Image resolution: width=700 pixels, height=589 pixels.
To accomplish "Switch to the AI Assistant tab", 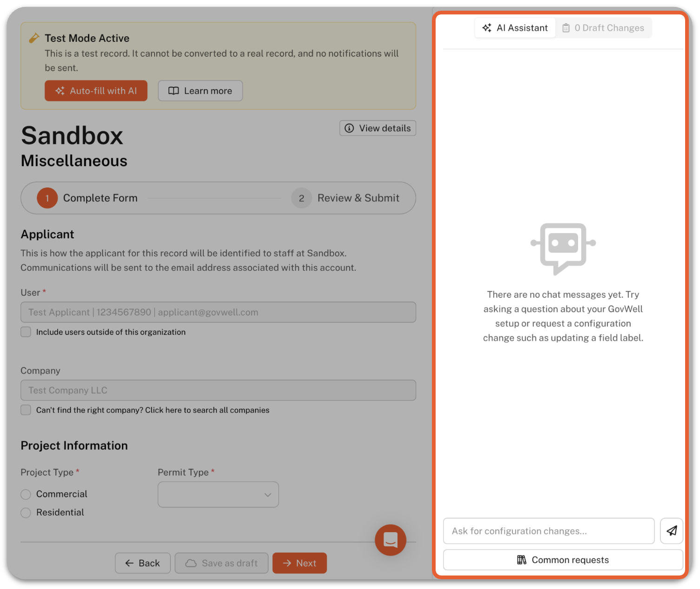I will tap(515, 28).
